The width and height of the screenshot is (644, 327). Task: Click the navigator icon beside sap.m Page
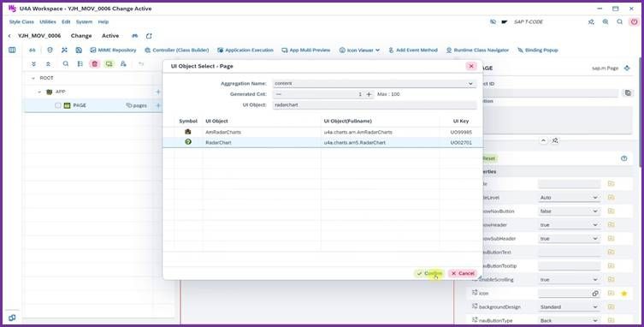[627, 68]
